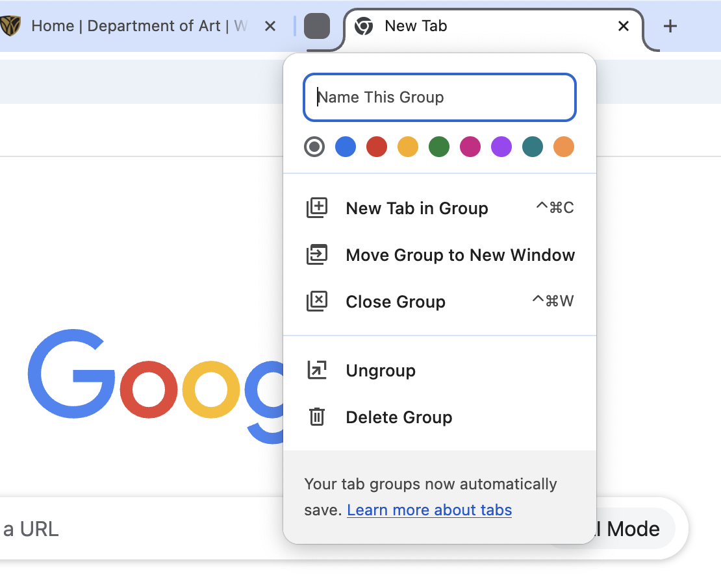721x588 pixels.
Task: Pick the orange color swatch
Action: (564, 147)
